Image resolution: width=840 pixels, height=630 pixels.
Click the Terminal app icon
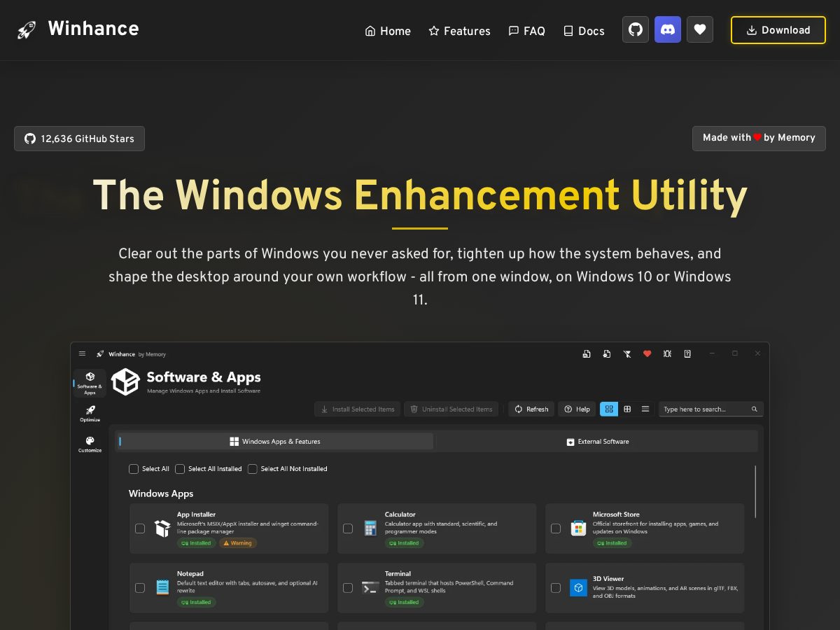click(370, 588)
